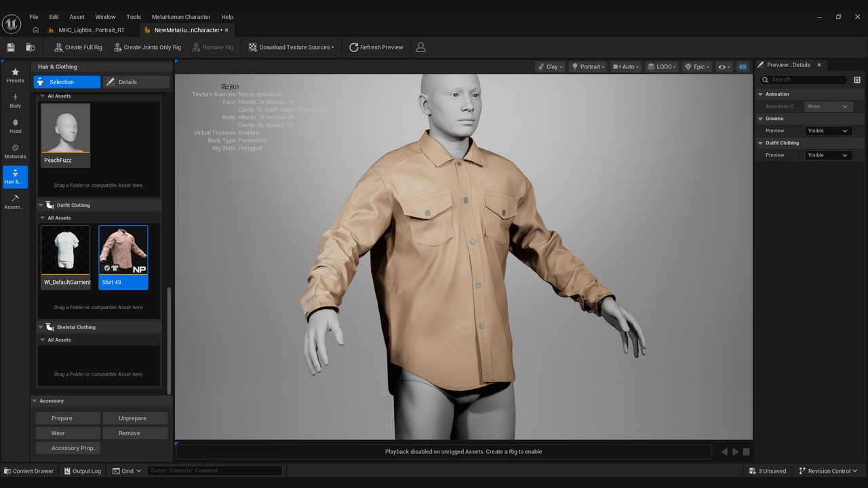Click the Prepare button
Viewport: 868px width, 488px height.
click(x=68, y=418)
